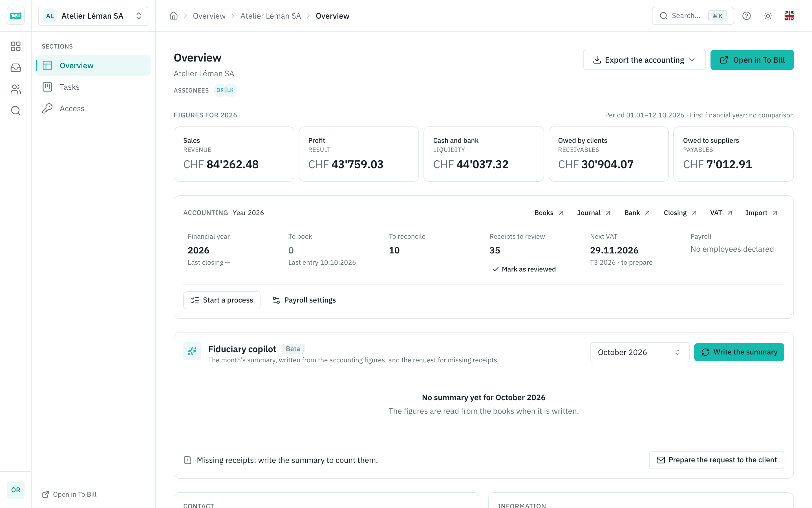Click the Open in To Bill teal button
The height and width of the screenshot is (508, 812).
752,60
